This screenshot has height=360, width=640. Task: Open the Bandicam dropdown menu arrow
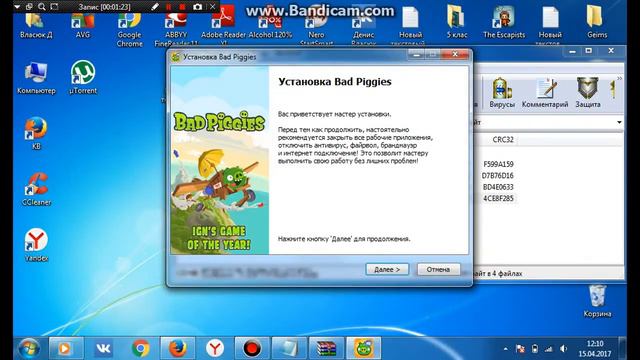click(x=17, y=7)
